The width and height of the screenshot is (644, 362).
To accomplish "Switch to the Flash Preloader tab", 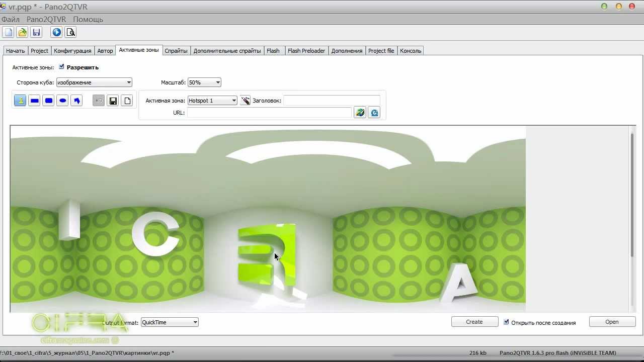I will pyautogui.click(x=306, y=51).
